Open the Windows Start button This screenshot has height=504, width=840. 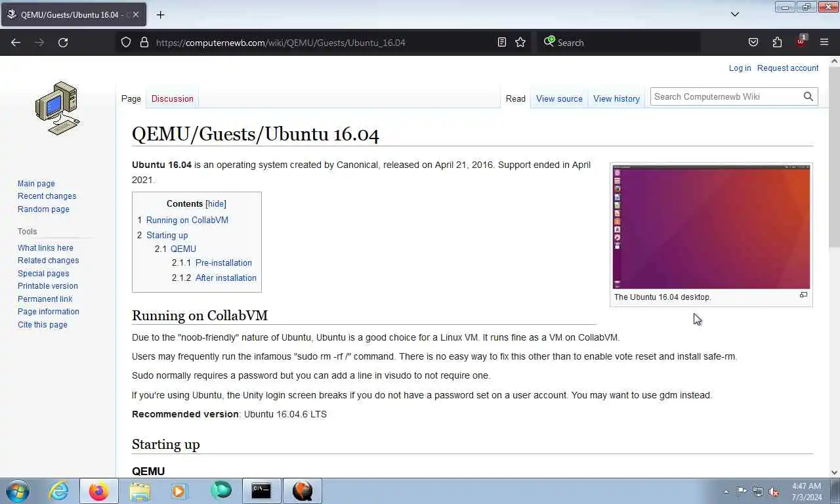[x=18, y=491]
